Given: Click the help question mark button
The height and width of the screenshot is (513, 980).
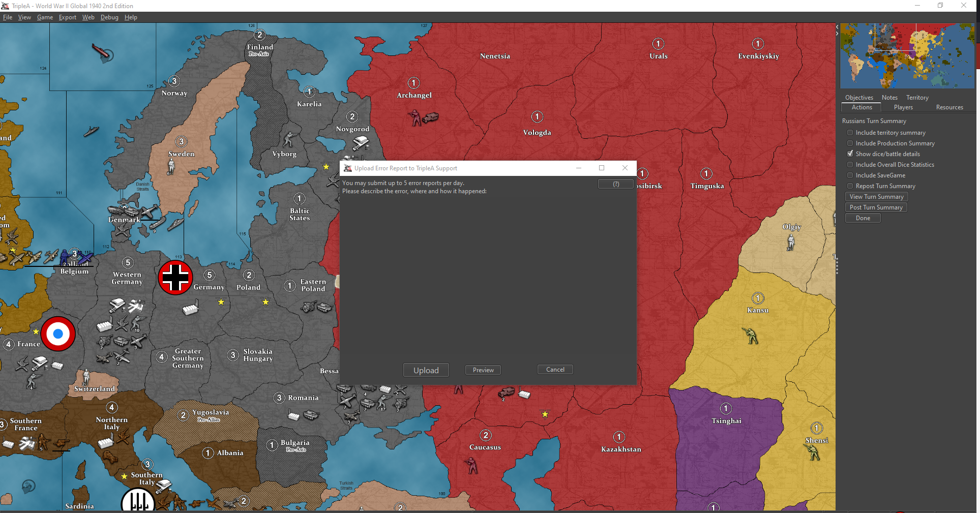Looking at the screenshot, I should coord(615,184).
